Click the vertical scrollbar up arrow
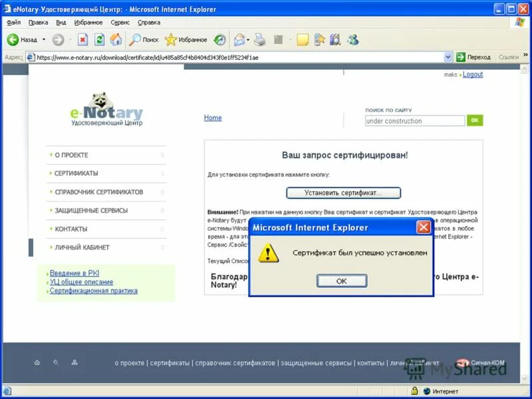532x399 pixels. 525,68
